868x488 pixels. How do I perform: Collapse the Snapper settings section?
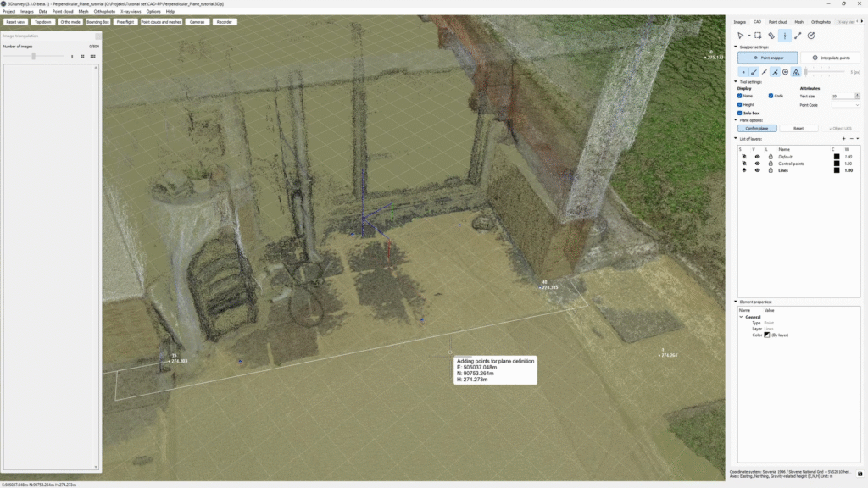(736, 47)
